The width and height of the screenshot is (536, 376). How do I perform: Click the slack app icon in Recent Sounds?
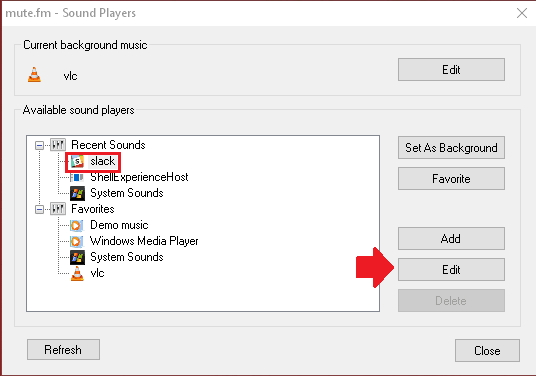point(77,161)
